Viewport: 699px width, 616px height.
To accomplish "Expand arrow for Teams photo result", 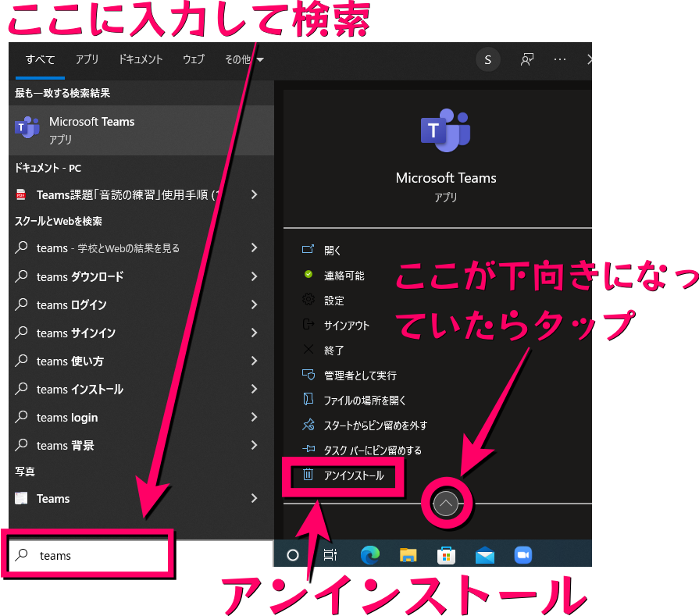I will 254,498.
